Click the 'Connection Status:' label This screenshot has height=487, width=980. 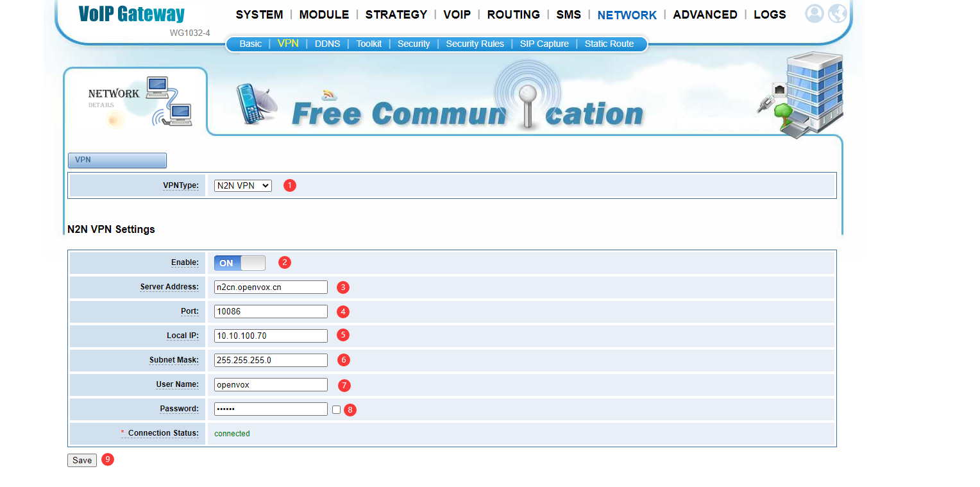click(164, 433)
